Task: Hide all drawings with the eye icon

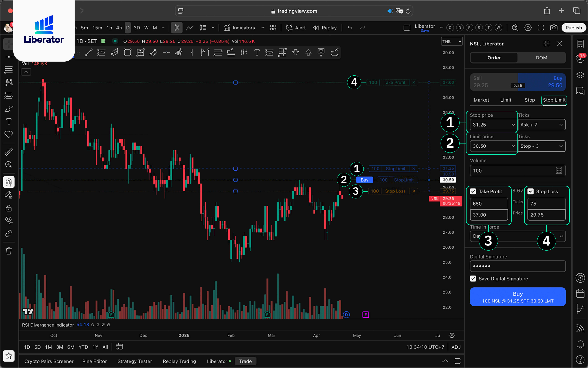Action: point(9,220)
